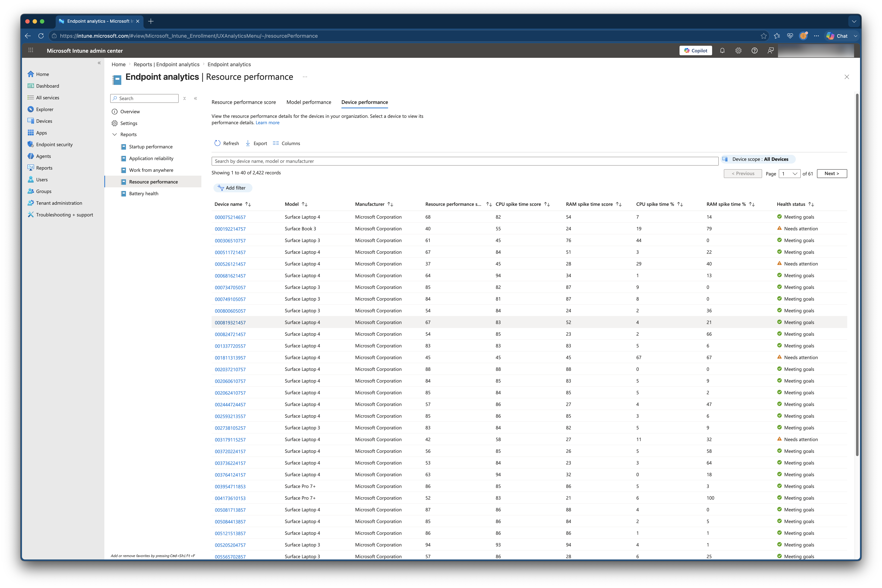882x588 pixels.
Task: Open device 001811313957 details
Action: [230, 358]
